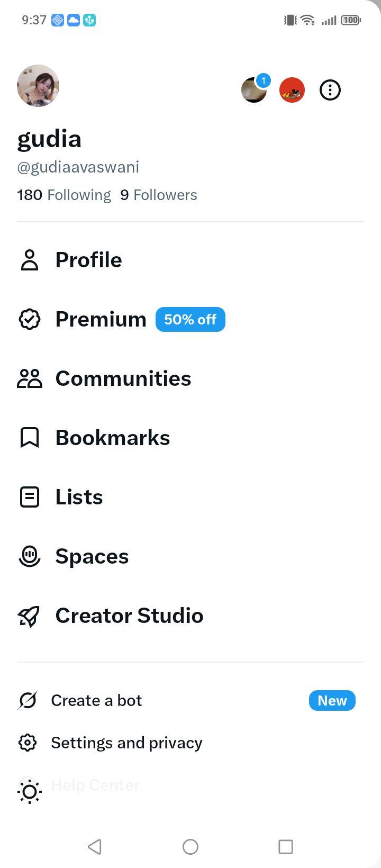The height and width of the screenshot is (868, 381).
Task: Tap the 50% off Premium badge
Action: pos(190,319)
